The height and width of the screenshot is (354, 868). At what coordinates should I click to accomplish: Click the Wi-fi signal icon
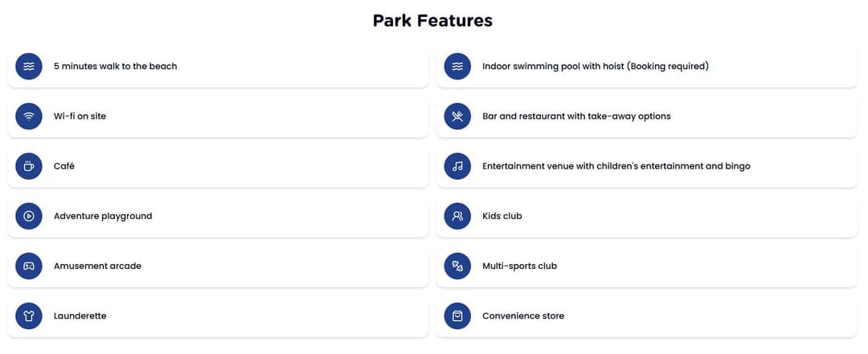29,116
